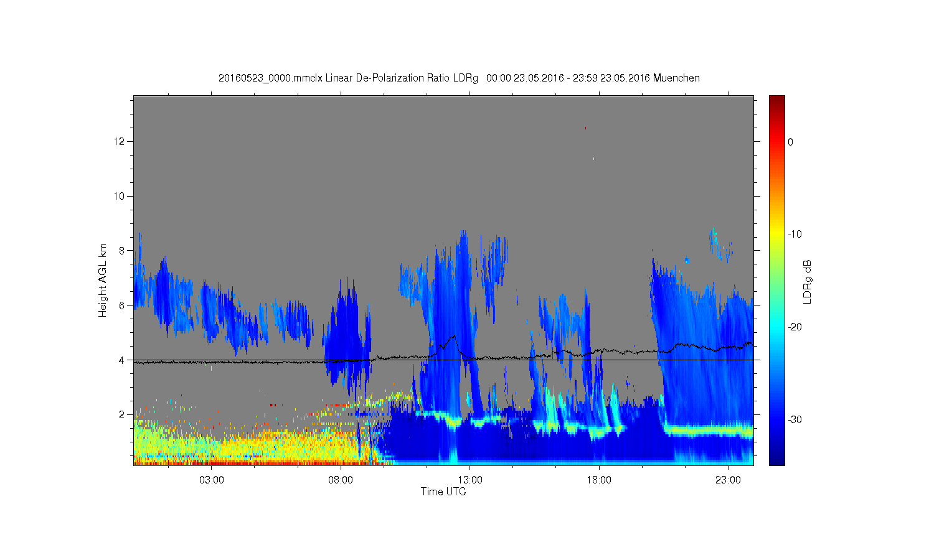Image resolution: width=934 pixels, height=560 pixels.
Task: Click the height tick label 4
Action: (123, 360)
